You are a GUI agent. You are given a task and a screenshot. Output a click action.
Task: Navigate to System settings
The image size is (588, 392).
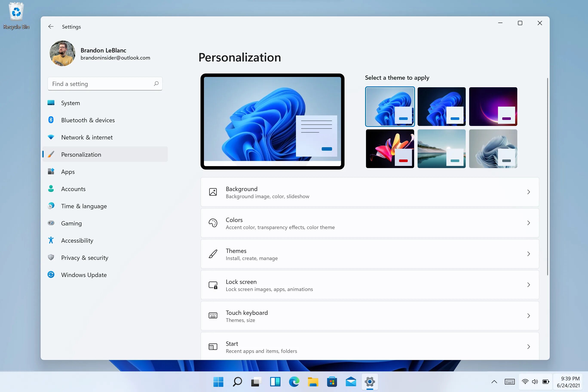click(70, 102)
